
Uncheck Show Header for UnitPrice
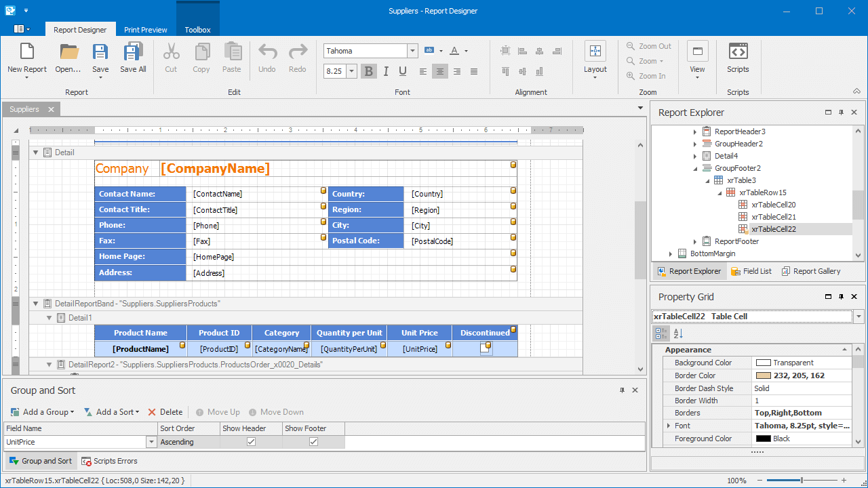(x=251, y=442)
